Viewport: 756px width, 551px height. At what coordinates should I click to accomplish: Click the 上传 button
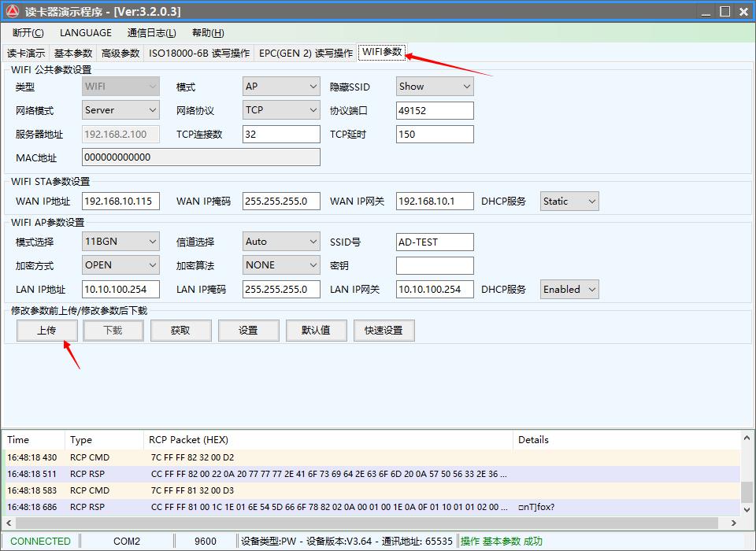pyautogui.click(x=46, y=331)
